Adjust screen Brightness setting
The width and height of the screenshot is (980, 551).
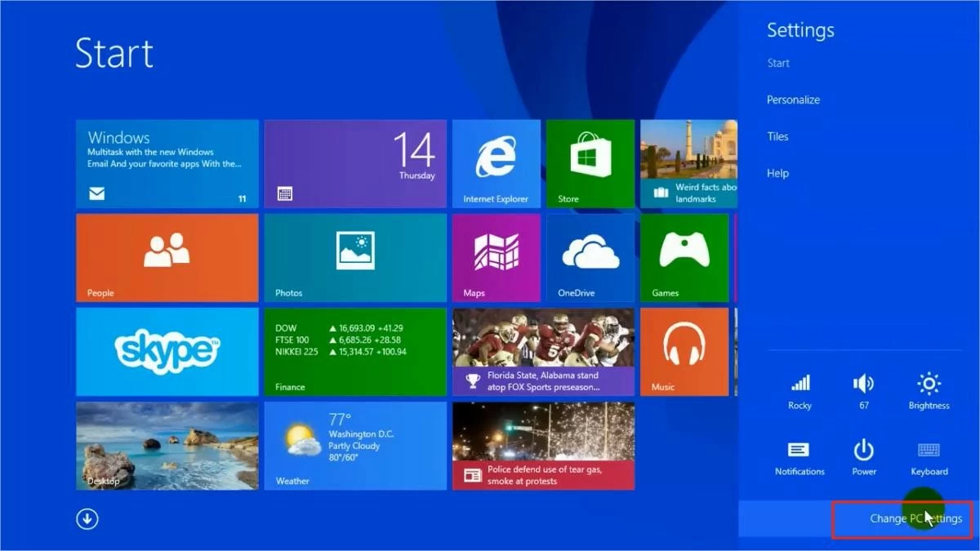tap(929, 390)
